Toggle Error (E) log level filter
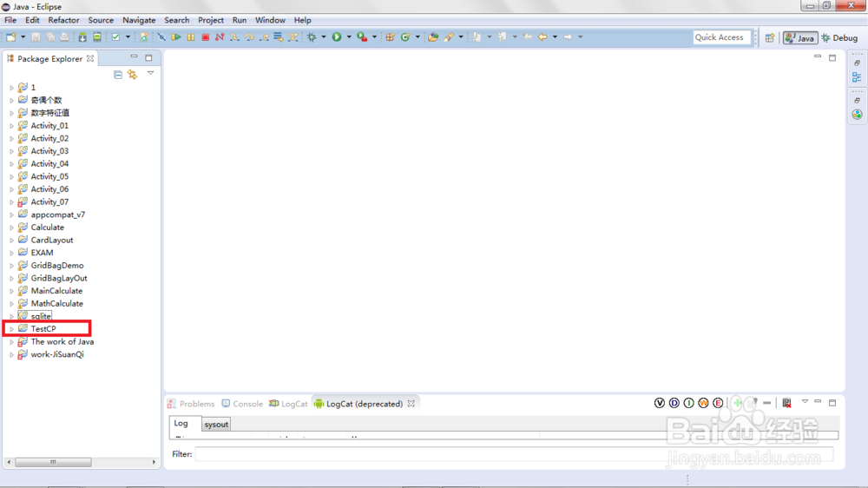Viewport: 868px width, 488px height. click(718, 403)
